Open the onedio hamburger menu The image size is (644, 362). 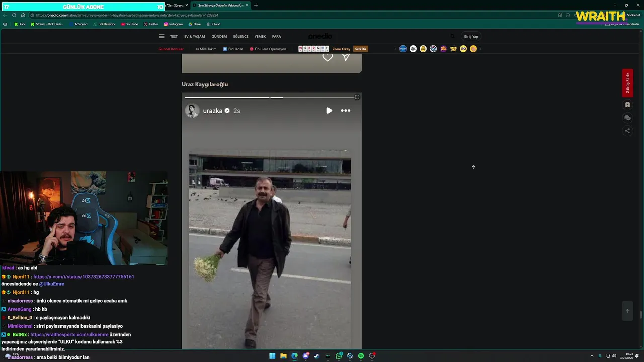tap(162, 36)
